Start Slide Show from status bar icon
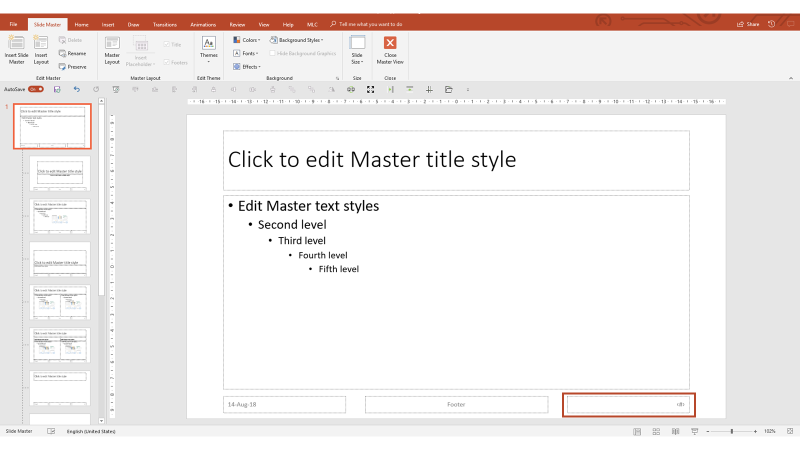This screenshot has height=450, width=800. 694,432
